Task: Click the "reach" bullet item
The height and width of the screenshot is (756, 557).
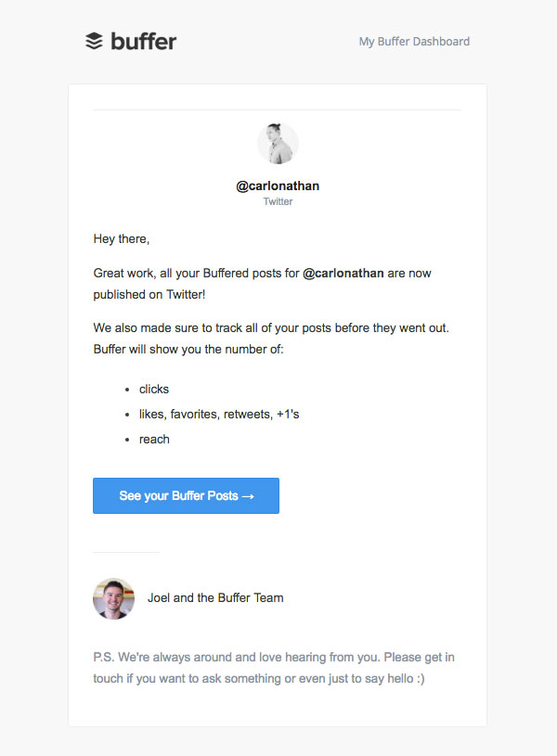Action: (x=154, y=440)
